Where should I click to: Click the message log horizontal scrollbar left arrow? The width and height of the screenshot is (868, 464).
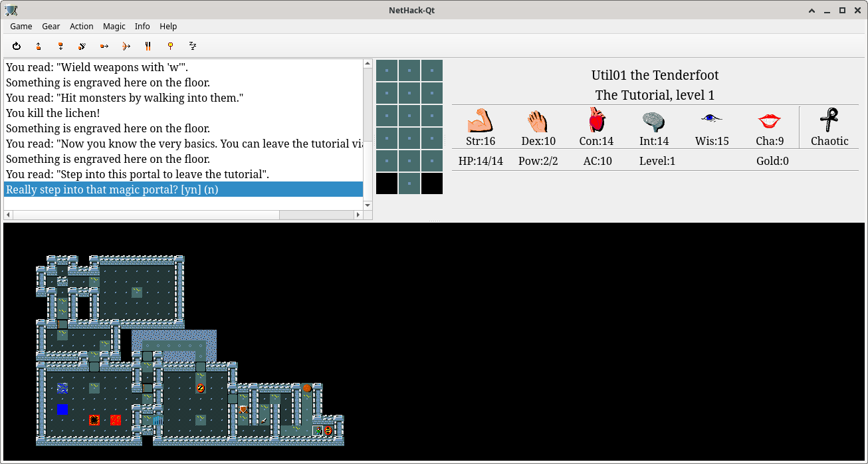9,215
